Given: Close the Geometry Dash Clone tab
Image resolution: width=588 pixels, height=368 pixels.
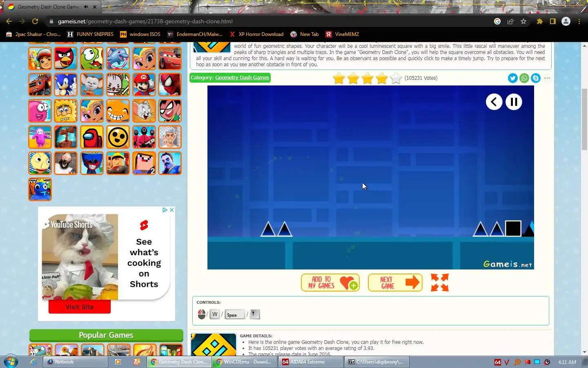Looking at the screenshot, I should [x=95, y=7].
